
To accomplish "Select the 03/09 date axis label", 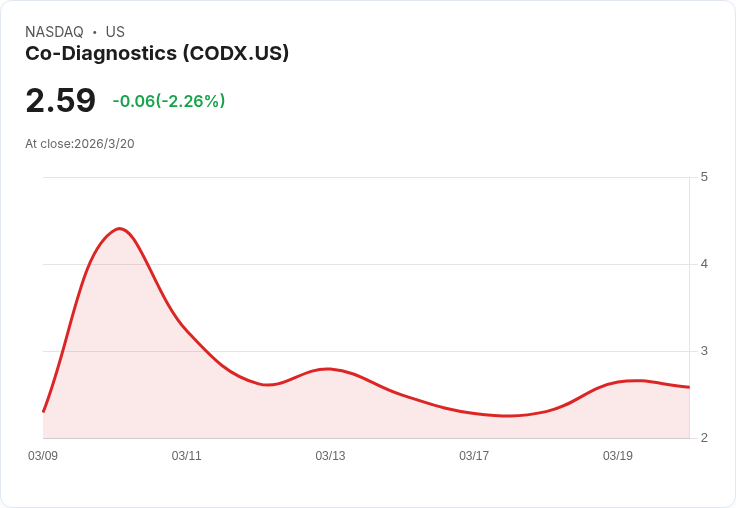I will tap(43, 456).
